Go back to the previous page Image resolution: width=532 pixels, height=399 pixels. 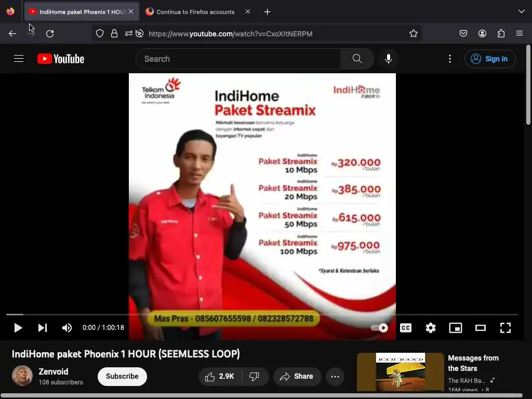[x=12, y=34]
